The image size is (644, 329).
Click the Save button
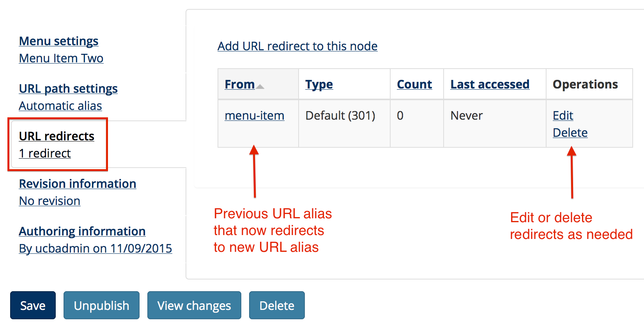[x=33, y=305]
